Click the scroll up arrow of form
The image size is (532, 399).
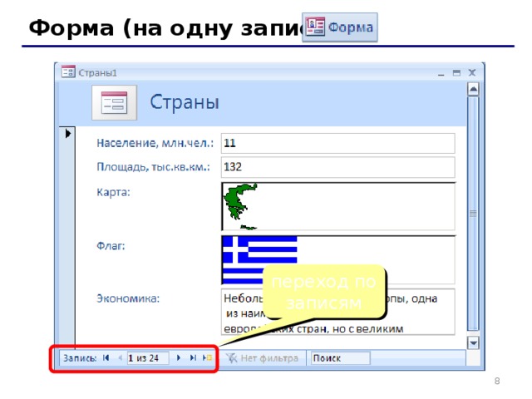pyautogui.click(x=473, y=90)
